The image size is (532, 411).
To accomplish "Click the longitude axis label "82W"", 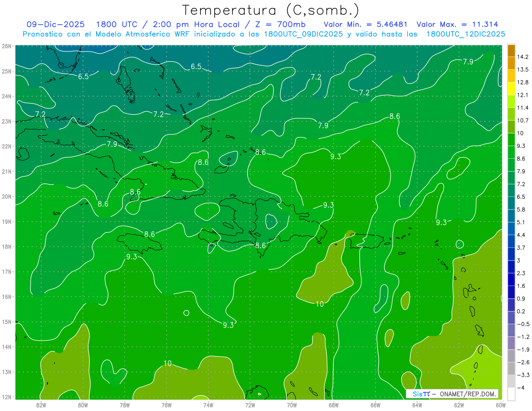I will point(41,405).
